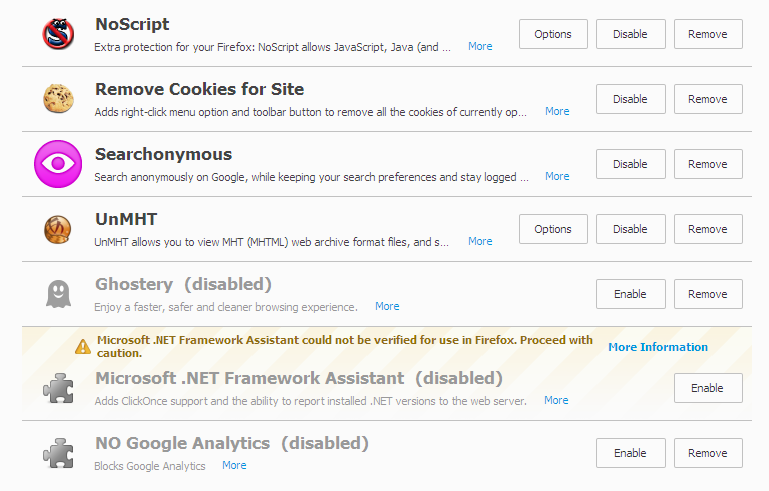Open NoScript Options
The height and width of the screenshot is (491, 769).
pyautogui.click(x=553, y=34)
